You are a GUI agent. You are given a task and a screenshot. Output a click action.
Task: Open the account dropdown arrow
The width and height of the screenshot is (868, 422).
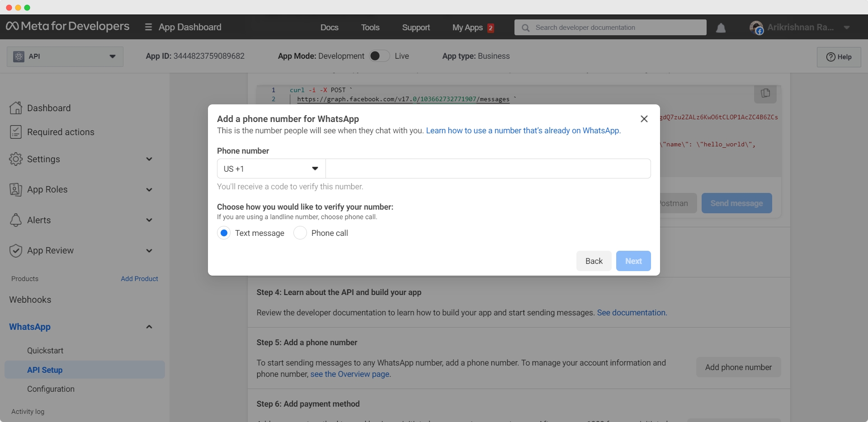tap(847, 28)
